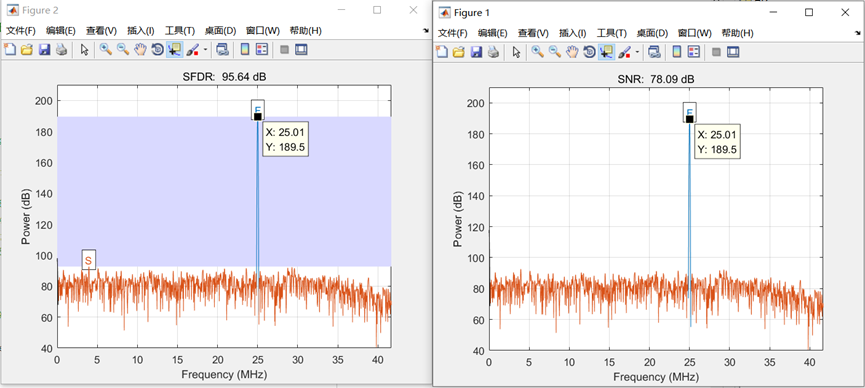Screen dimensions: 865x388
Task: Activate Zoom In tool in Figure 1
Action: (x=537, y=52)
